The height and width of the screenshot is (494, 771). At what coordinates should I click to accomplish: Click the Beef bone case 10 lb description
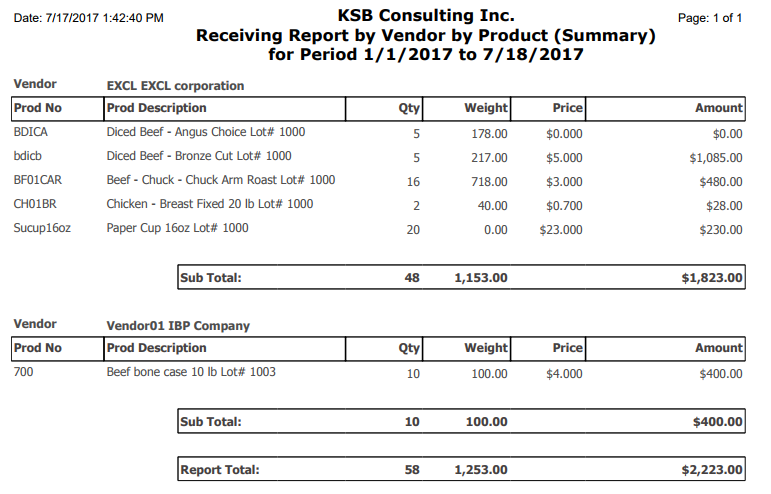191,372
